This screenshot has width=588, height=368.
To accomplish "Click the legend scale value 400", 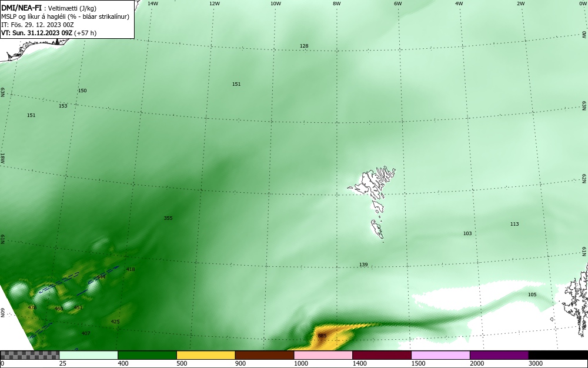I will click(x=123, y=363).
